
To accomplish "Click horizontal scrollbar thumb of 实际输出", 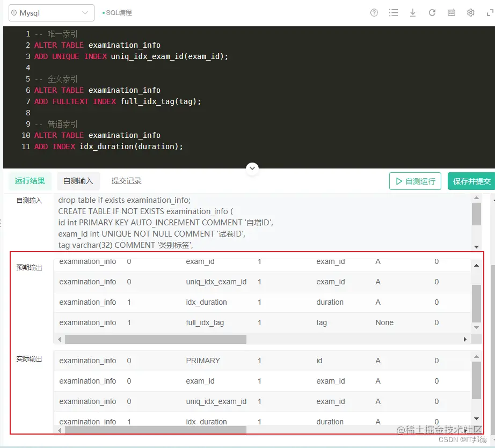I will [x=156, y=430].
